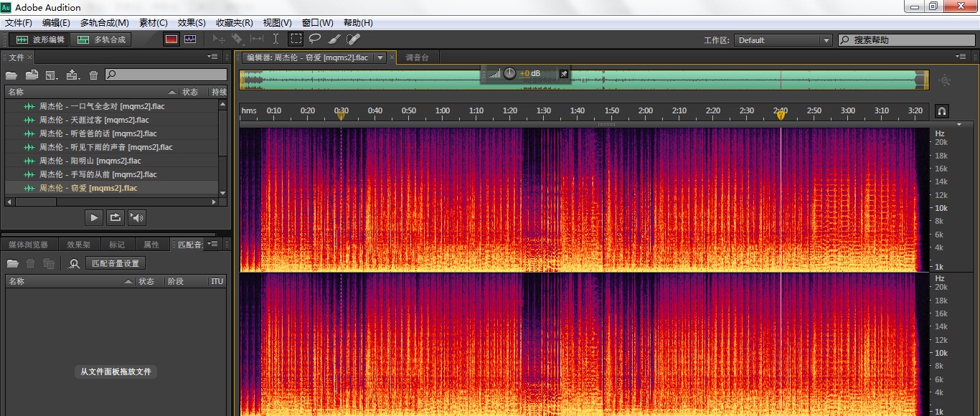Image resolution: width=980 pixels, height=416 pixels.
Task: Toggle snapping magnet icon beside timeline
Action: click(942, 111)
